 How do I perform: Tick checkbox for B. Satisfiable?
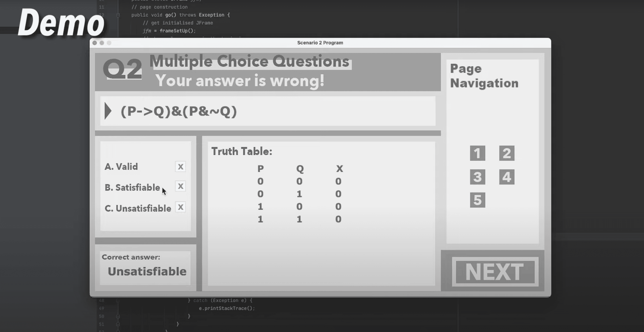point(180,186)
